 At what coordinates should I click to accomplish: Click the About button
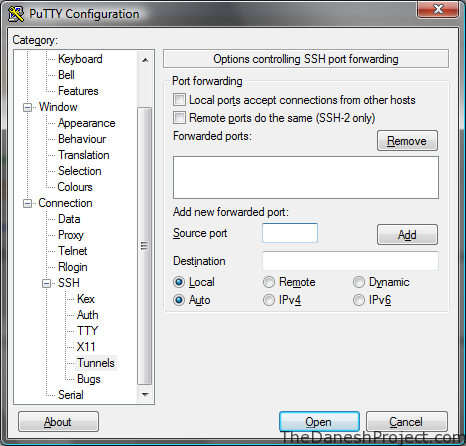(x=58, y=422)
